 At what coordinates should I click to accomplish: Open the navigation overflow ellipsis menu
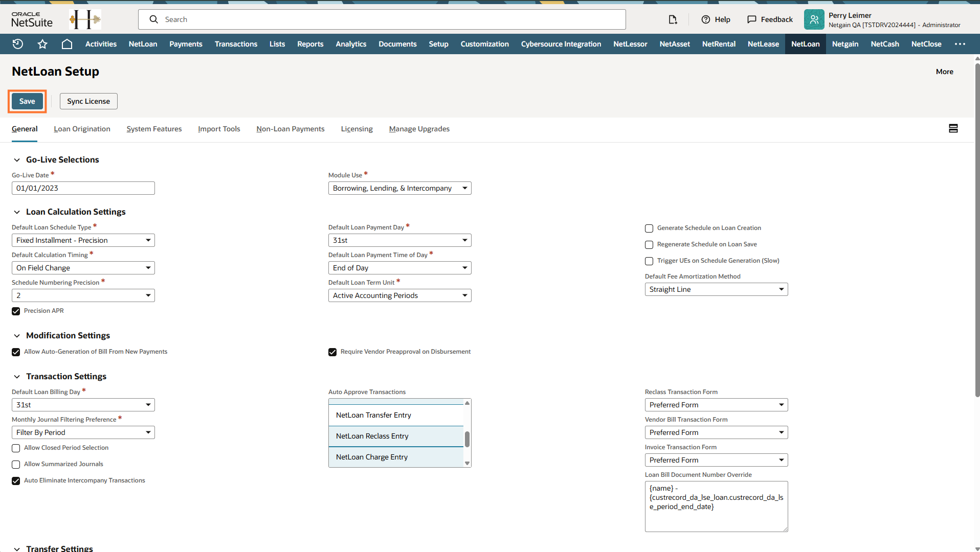pyautogui.click(x=960, y=44)
